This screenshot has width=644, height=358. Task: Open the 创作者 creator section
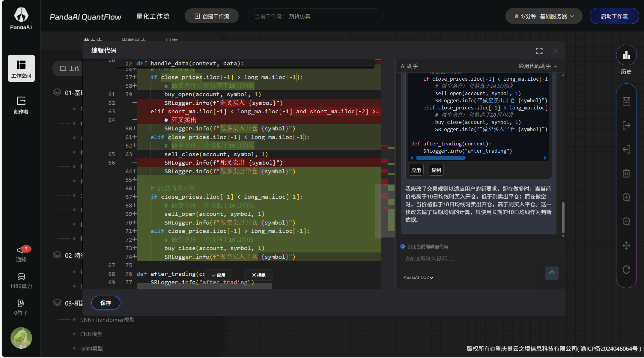(x=21, y=105)
